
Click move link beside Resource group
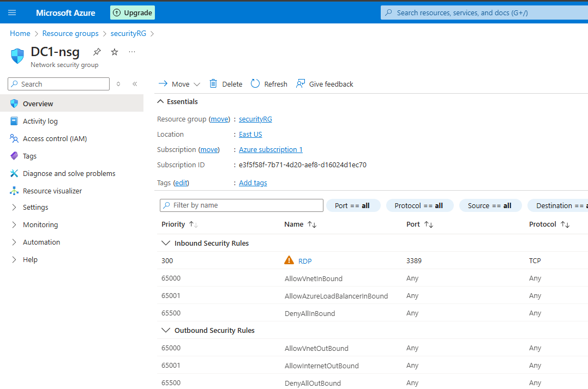219,119
